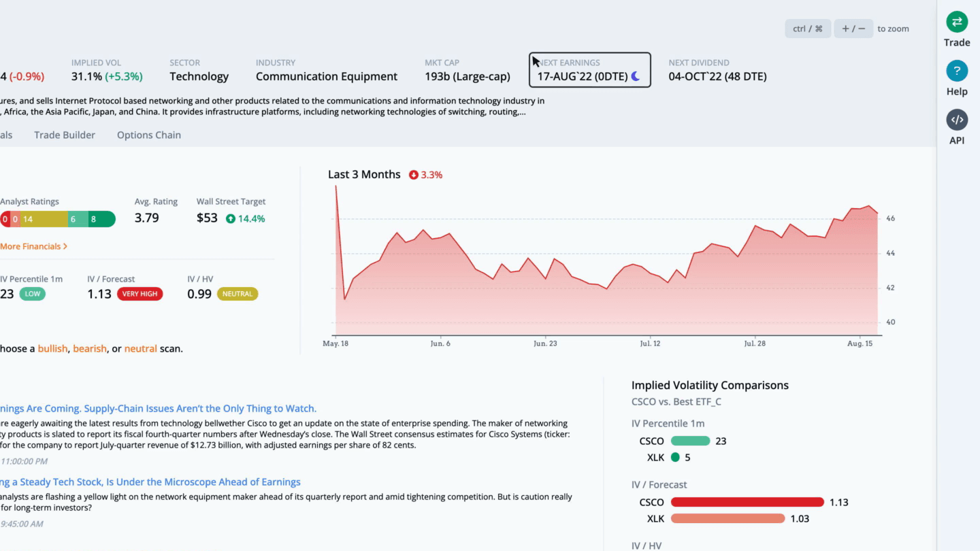Click the Aug. 15 chart axis label
Screen dimensions: 980x551
[860, 344]
